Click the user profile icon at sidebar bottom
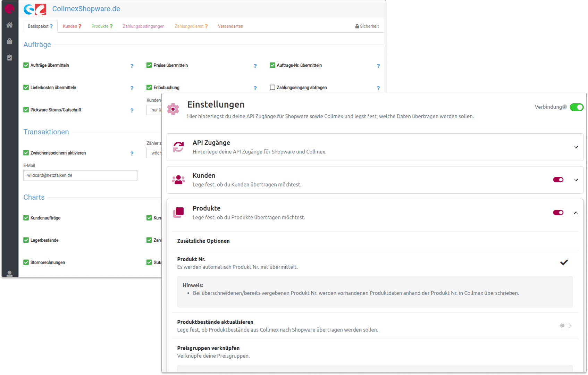The image size is (588, 375). tap(10, 274)
